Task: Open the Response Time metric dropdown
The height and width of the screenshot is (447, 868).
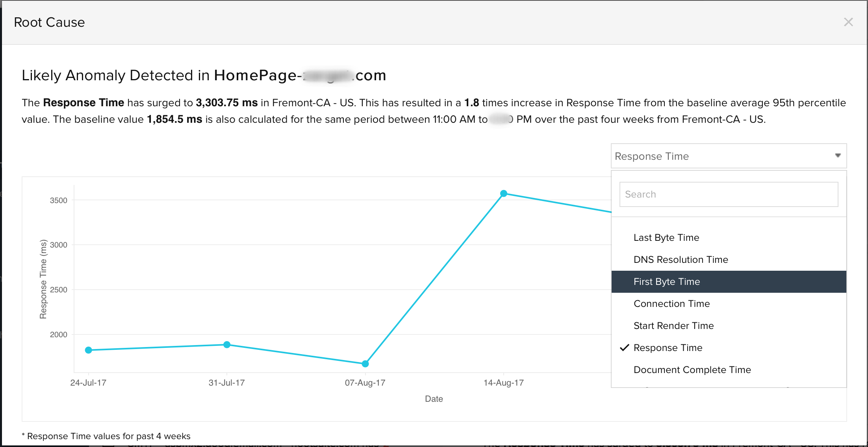Action: [728, 156]
